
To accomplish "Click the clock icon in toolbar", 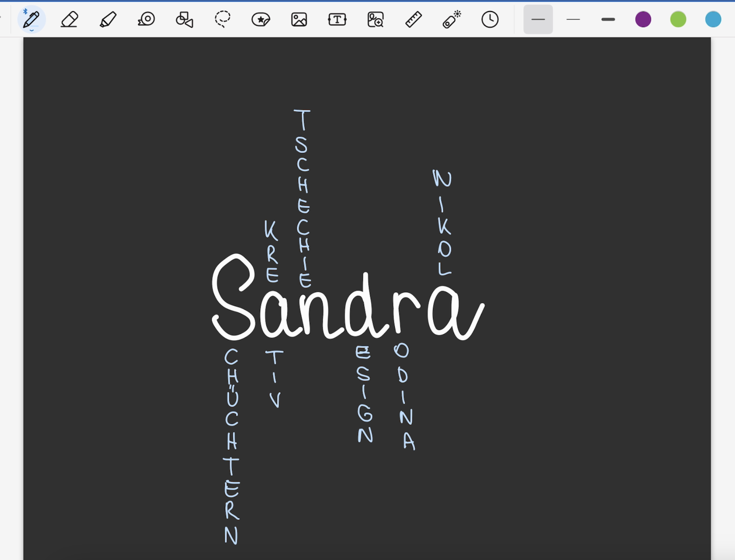I will pyautogui.click(x=490, y=19).
